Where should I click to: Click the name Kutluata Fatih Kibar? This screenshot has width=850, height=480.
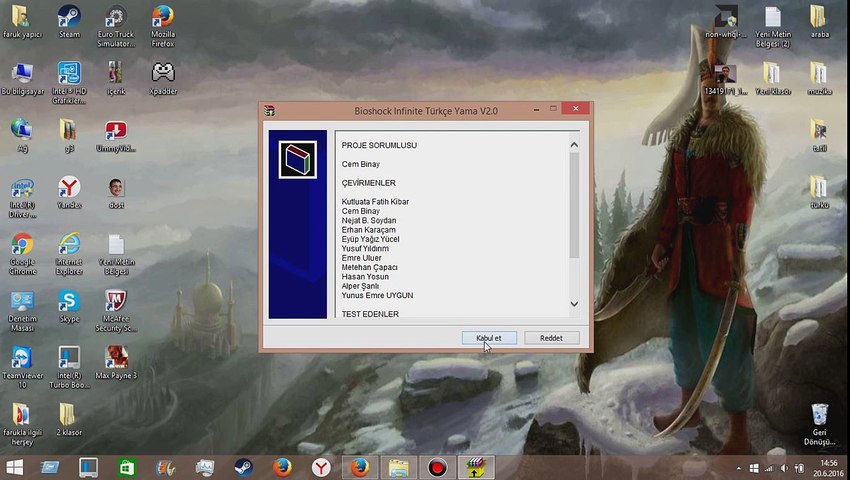click(375, 201)
